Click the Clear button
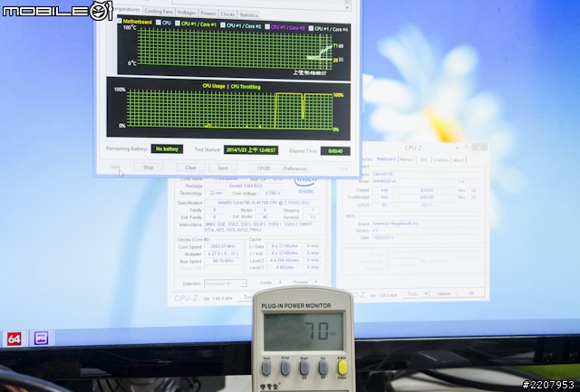The image size is (580, 392). pos(190,167)
